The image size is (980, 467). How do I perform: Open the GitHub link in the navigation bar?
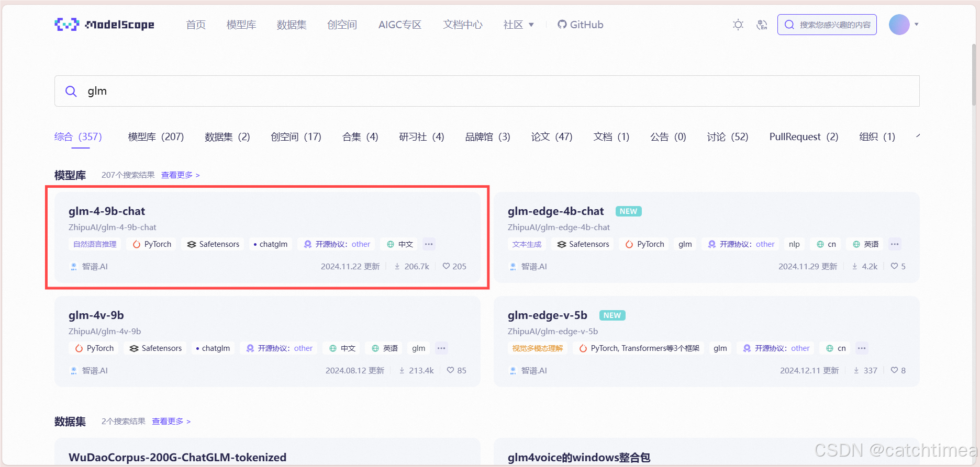pos(581,25)
